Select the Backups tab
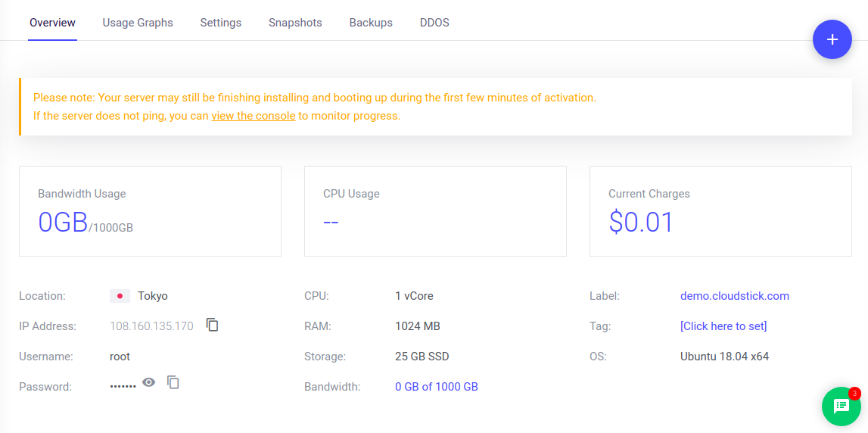 (x=371, y=23)
